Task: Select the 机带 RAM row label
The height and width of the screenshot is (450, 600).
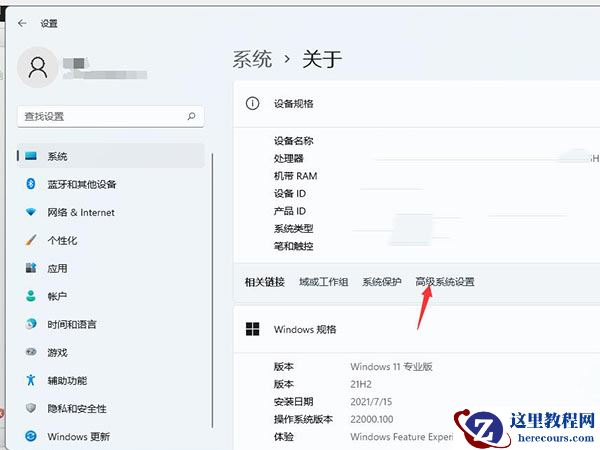Action: point(295,176)
